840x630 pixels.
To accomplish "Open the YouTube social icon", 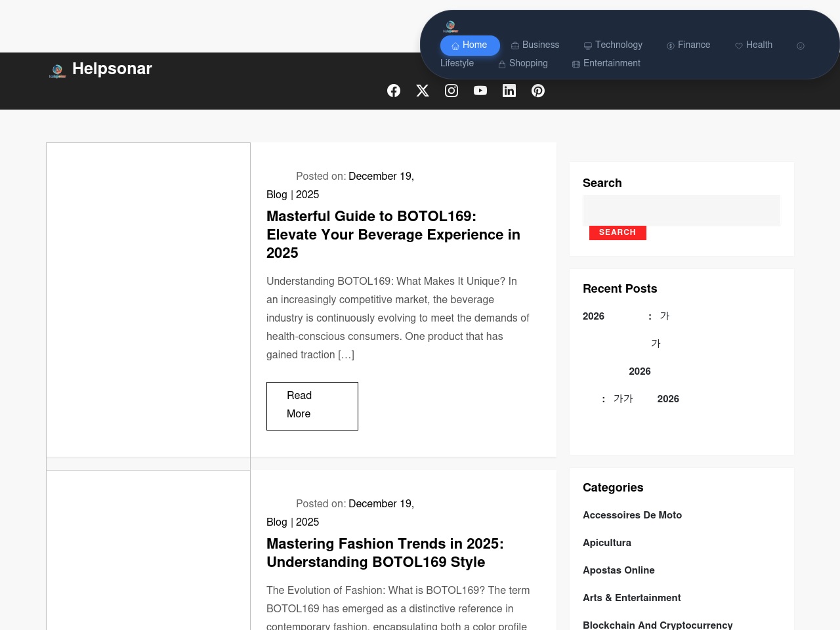I will coord(480,91).
